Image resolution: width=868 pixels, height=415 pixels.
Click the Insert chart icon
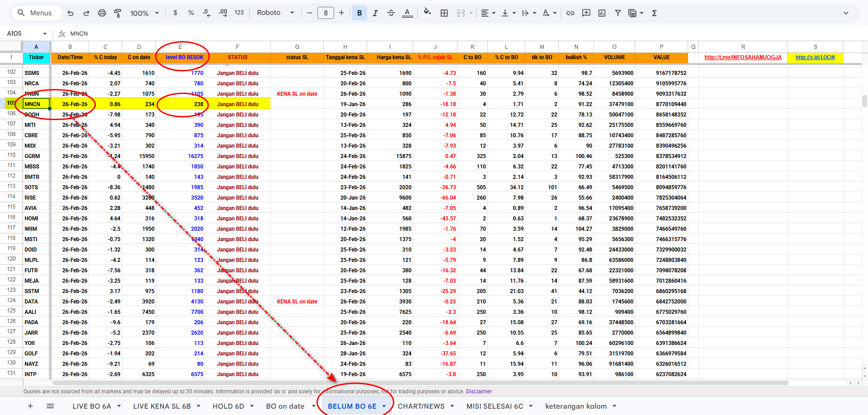(x=602, y=13)
